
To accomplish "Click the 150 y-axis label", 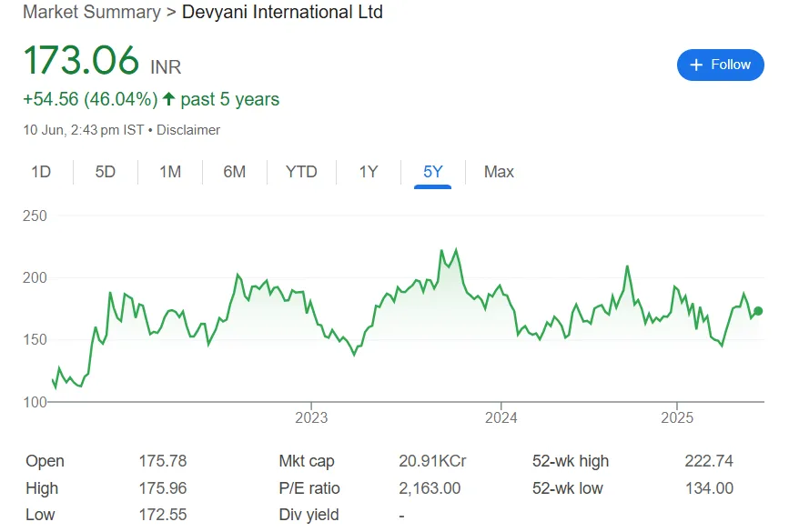I will (35, 340).
